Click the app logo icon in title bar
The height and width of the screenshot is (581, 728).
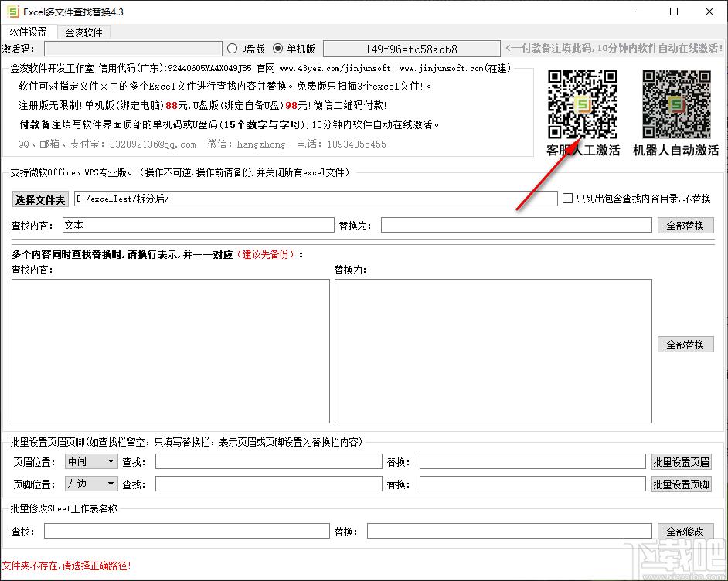click(x=12, y=12)
